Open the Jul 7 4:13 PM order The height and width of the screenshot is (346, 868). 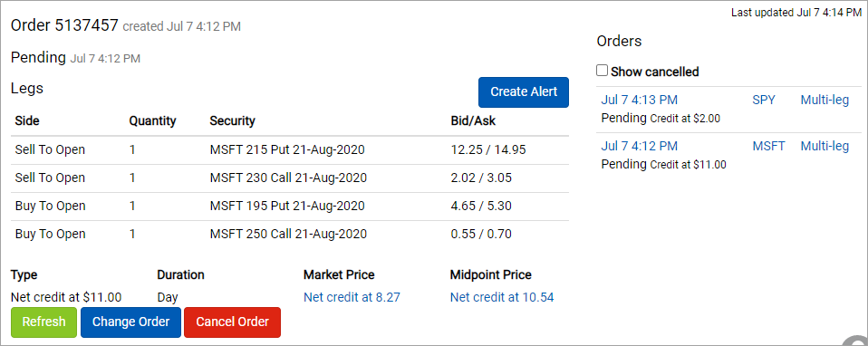tap(639, 101)
